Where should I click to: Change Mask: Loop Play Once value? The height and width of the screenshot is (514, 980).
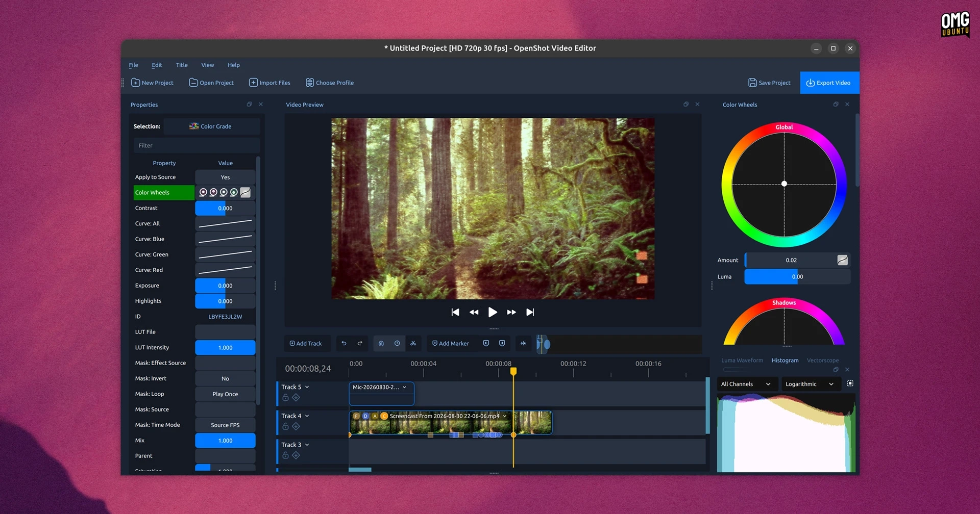pos(225,394)
